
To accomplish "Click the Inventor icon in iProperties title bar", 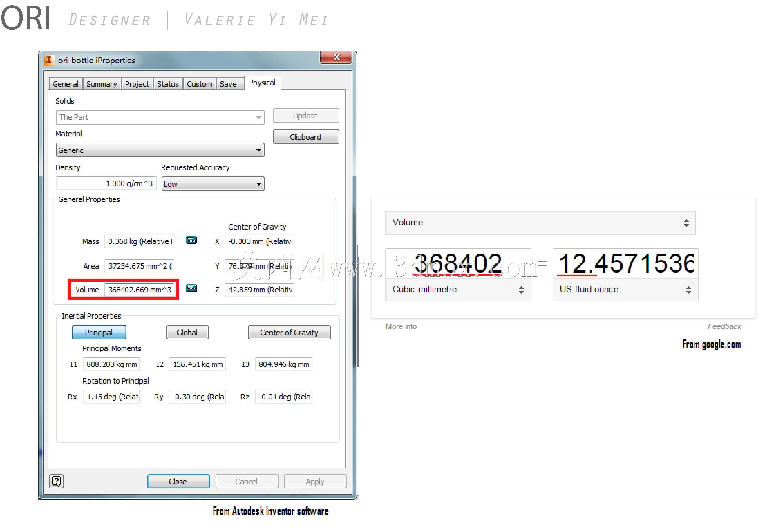I will (x=49, y=60).
